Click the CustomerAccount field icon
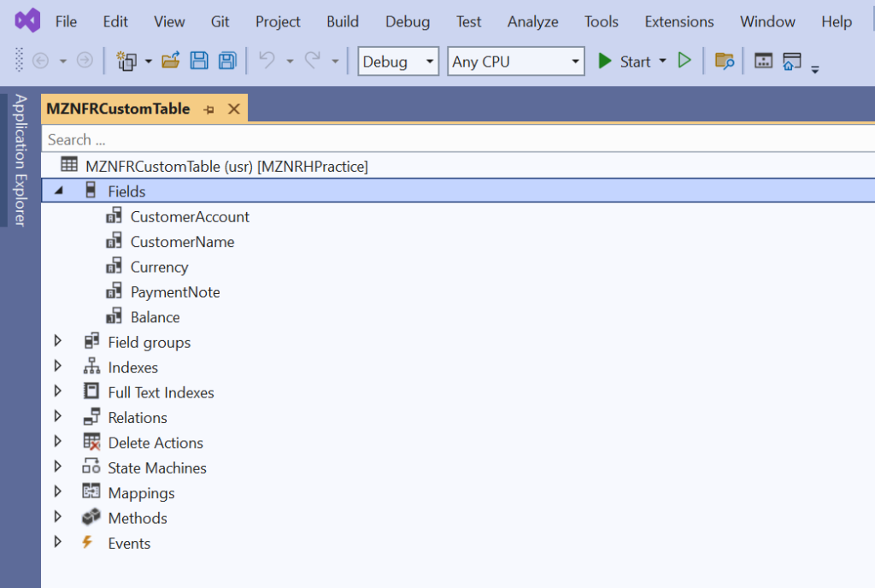The image size is (875, 588). click(114, 215)
